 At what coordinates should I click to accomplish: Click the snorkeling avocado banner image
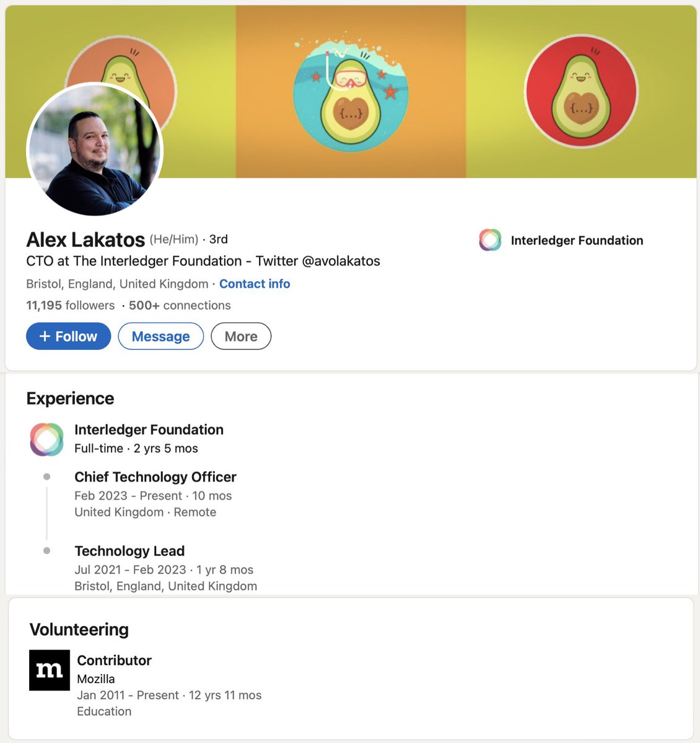351,92
